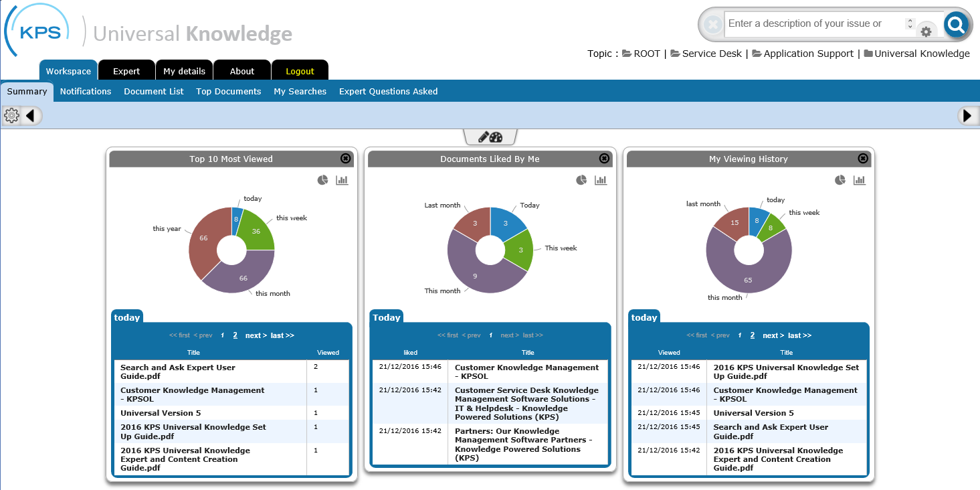The image size is (980, 490).
Task: Clear the search box with the X icon
Action: tap(713, 25)
